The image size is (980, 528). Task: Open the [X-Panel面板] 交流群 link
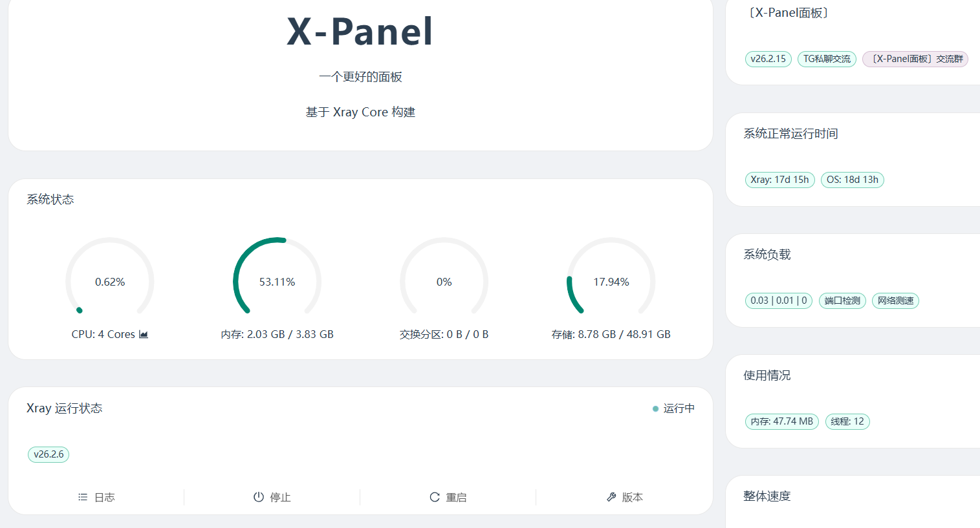[x=915, y=59]
